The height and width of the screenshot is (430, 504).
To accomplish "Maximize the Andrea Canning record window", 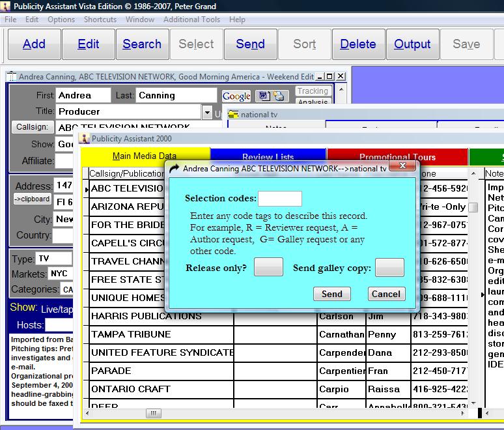I will pyautogui.click(x=329, y=76).
